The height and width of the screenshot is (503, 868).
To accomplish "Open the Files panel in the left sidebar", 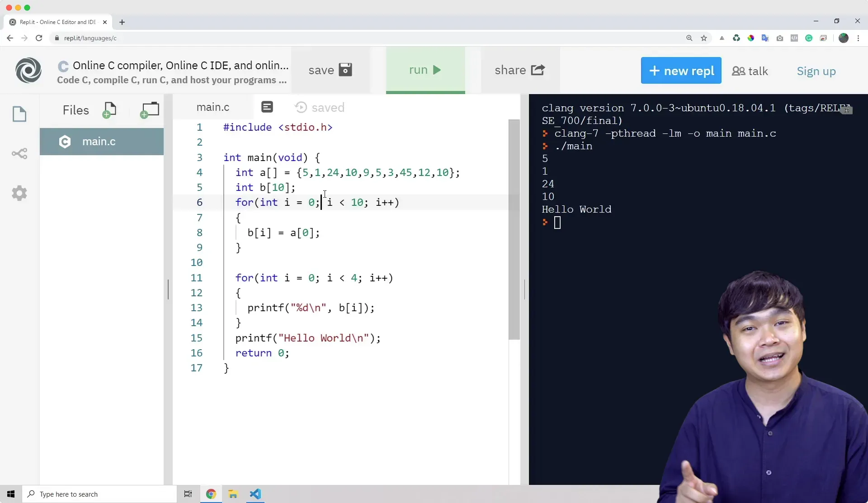I will (20, 114).
